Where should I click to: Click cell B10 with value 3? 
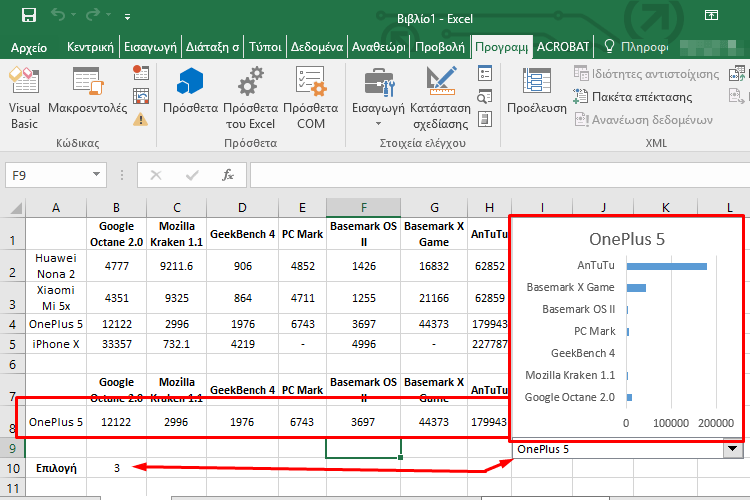tap(117, 468)
